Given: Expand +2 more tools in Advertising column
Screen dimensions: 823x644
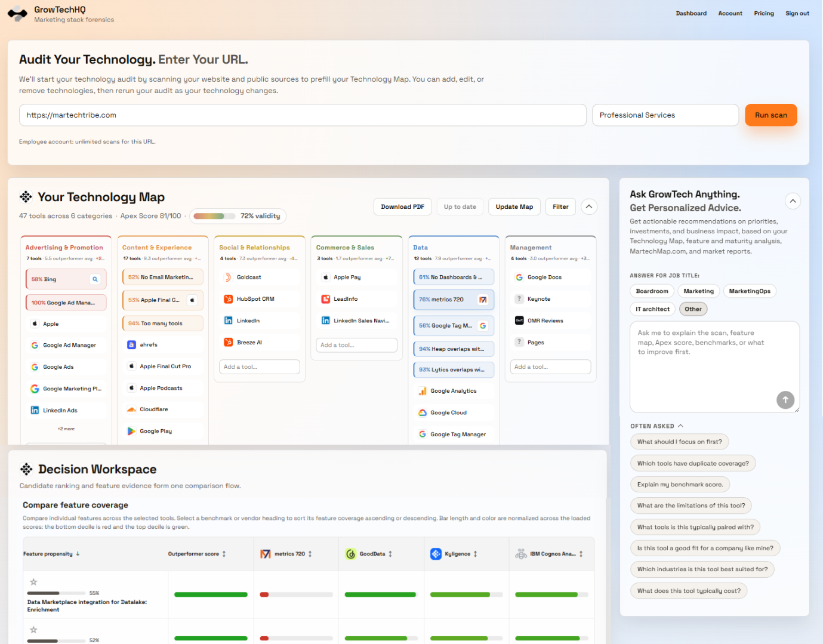Looking at the screenshot, I should (66, 429).
